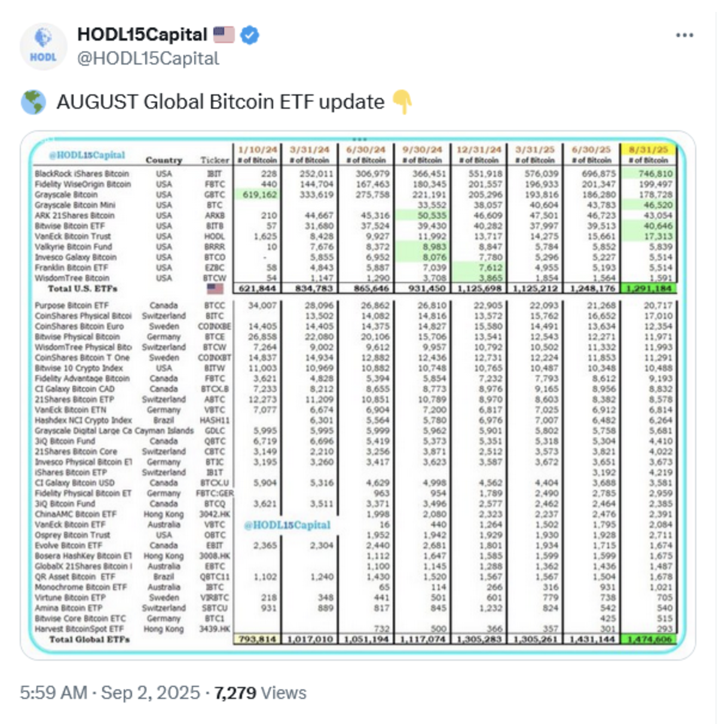728x724 pixels.
Task: Open the @HODL15Capital handle link
Action: coord(148,59)
